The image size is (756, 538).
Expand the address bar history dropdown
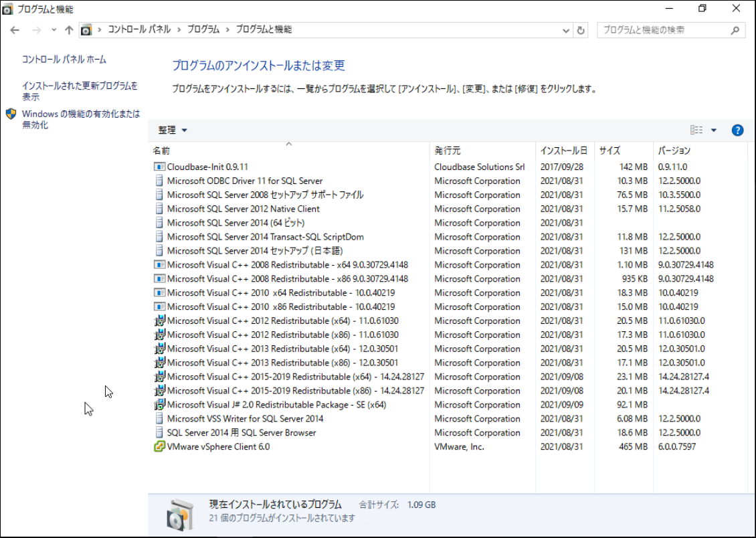pos(566,30)
